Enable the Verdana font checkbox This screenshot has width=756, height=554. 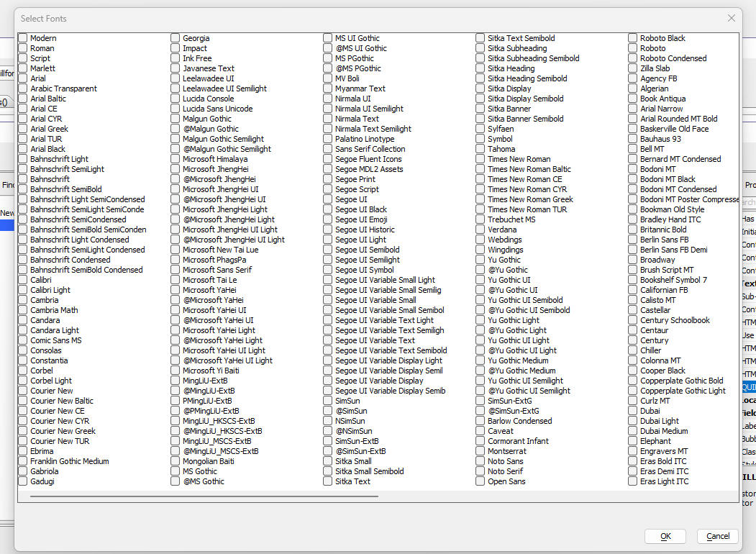pos(481,230)
